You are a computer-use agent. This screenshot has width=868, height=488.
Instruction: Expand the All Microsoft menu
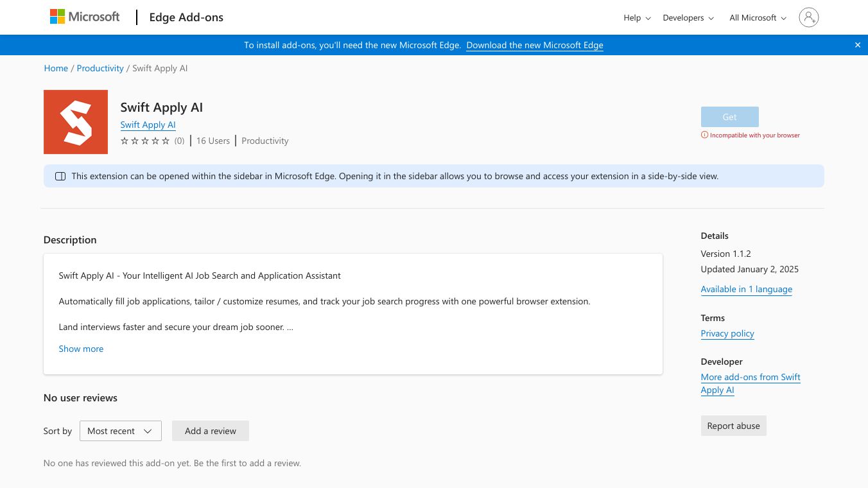[x=758, y=18]
